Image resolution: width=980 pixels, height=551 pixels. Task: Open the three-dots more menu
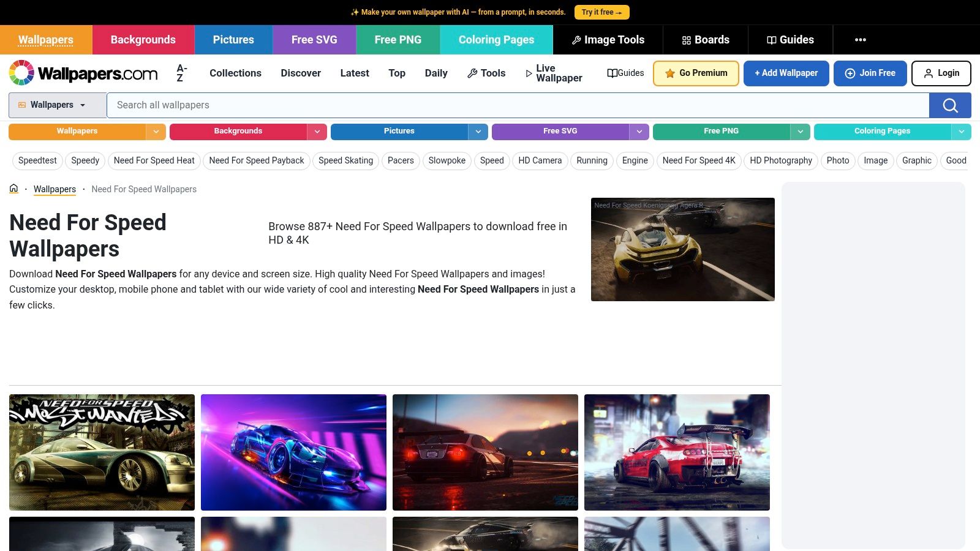click(861, 40)
